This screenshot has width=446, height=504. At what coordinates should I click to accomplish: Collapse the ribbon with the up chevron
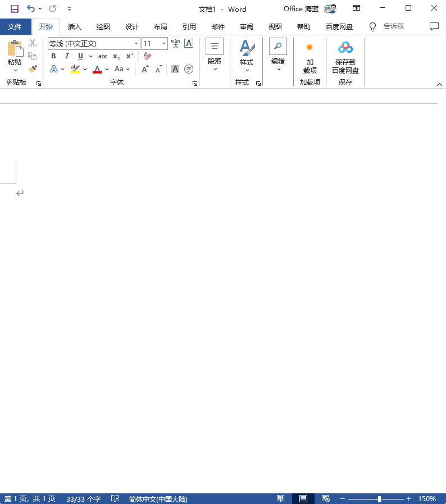pyautogui.click(x=439, y=84)
